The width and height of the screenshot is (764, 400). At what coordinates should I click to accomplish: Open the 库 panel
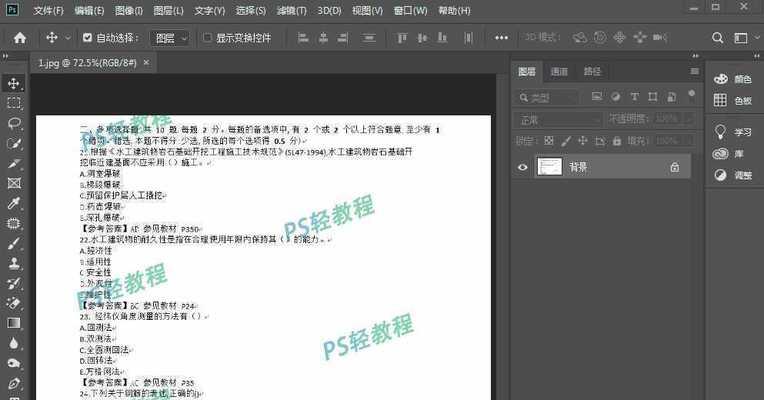[728, 154]
